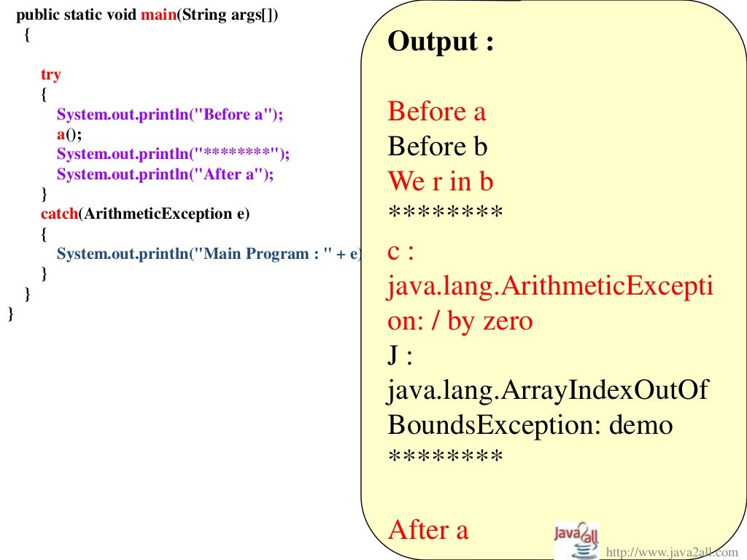The height and width of the screenshot is (560, 747).
Task: Click the 'java.lang.ArrayIndexOutOf' output text
Action: 548,391
